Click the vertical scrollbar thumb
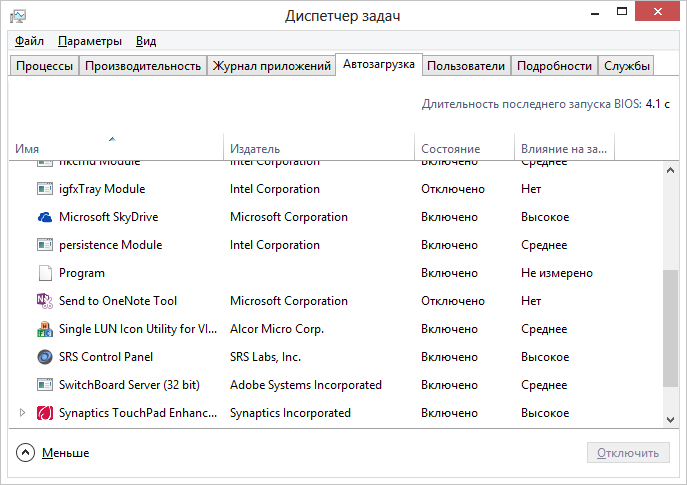 670,328
